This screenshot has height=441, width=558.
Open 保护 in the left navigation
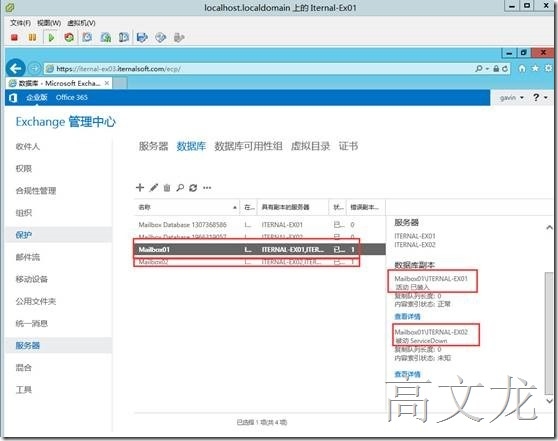pyautogui.click(x=23, y=235)
